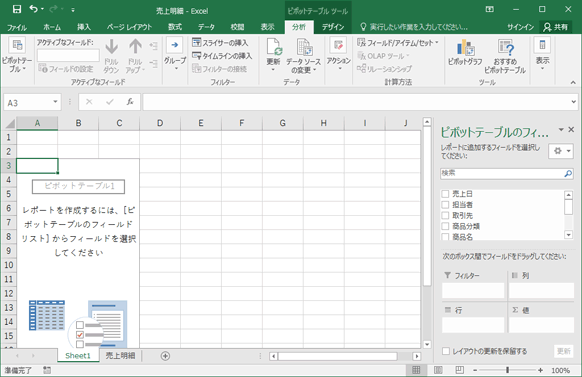Open Recommended PivotTables
This screenshot has height=377, width=582.
tap(505, 56)
